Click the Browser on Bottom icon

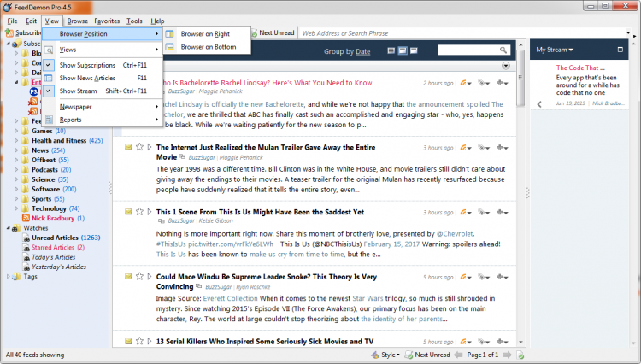tap(170, 47)
